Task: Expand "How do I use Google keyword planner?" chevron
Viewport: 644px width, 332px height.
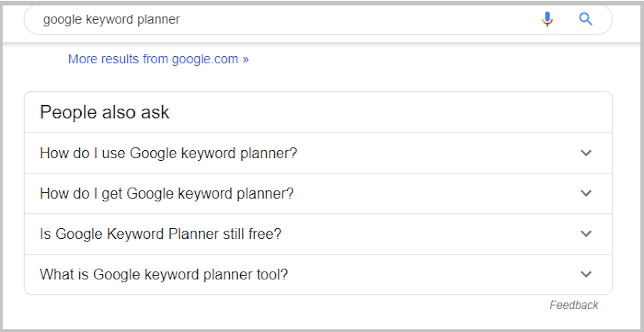Action: tap(586, 153)
